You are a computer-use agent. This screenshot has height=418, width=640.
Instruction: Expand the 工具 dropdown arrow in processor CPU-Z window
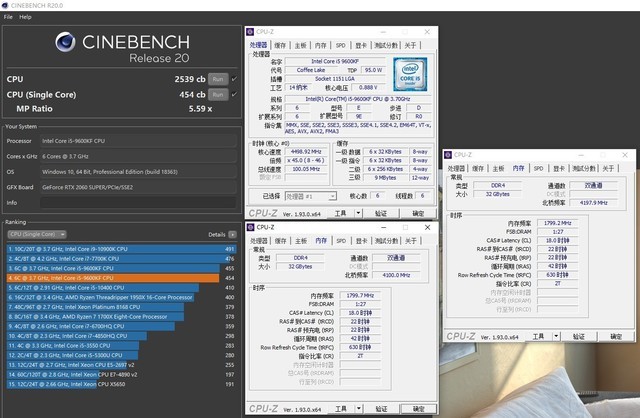[x=358, y=213]
